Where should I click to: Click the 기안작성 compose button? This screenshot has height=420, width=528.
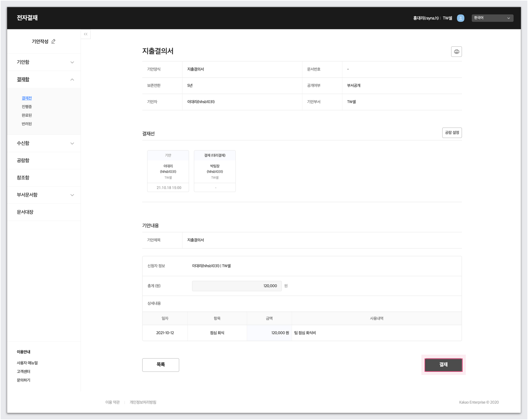pyautogui.click(x=43, y=42)
